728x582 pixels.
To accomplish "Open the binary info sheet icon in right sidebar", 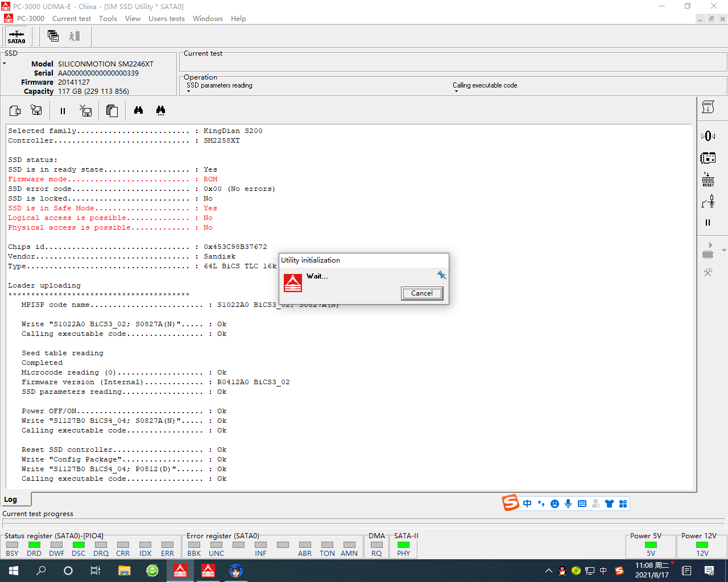I will (x=708, y=107).
